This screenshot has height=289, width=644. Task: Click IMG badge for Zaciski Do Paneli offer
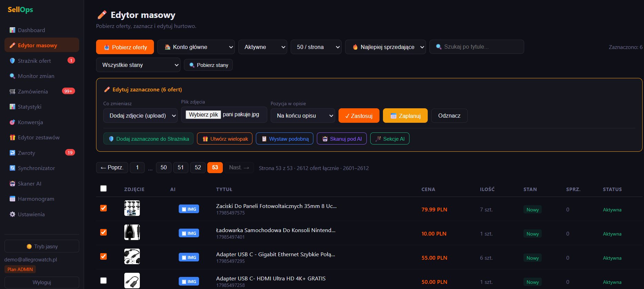coord(189,209)
